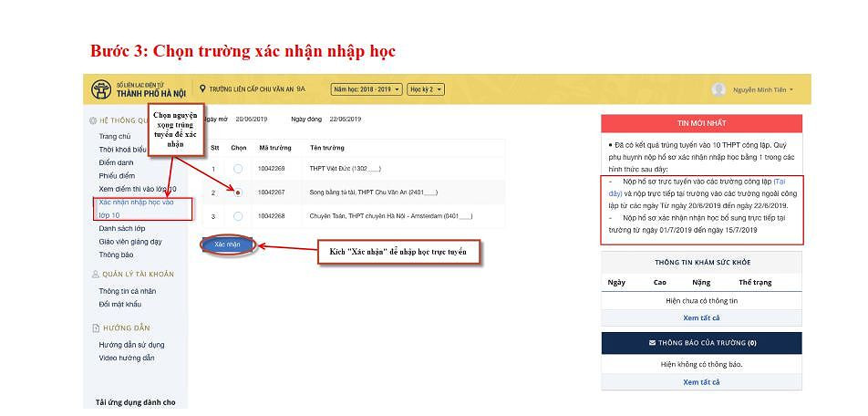Viewport: 868px width, 416px height.
Task: Click the closing date 22/06/2019
Action: (x=345, y=120)
